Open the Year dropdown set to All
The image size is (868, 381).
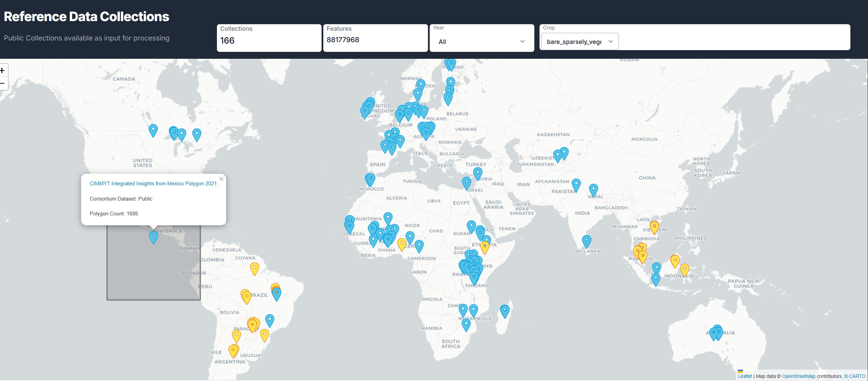tap(481, 41)
